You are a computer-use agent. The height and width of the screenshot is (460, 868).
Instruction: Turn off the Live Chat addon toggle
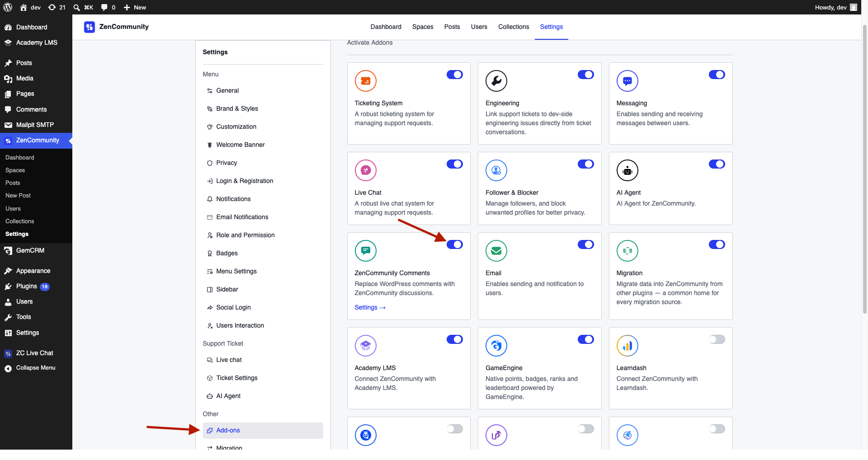pos(455,164)
